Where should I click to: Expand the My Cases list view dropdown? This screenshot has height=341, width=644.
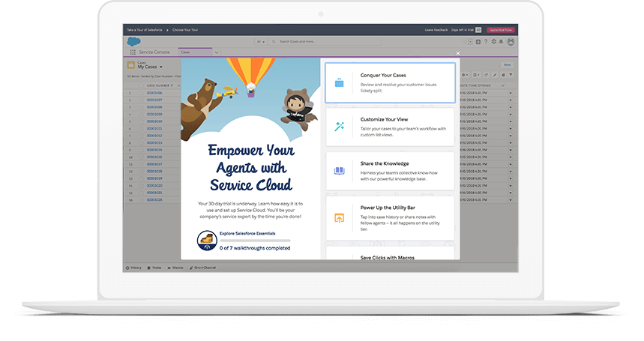160,67
